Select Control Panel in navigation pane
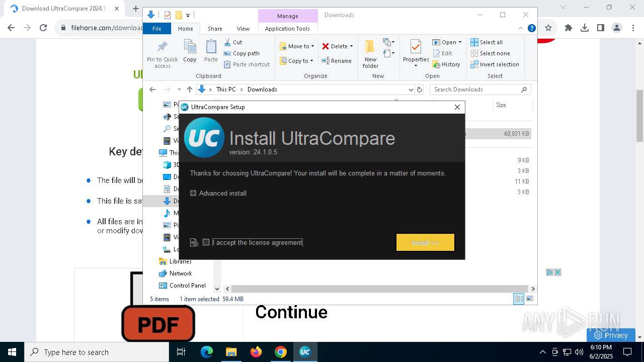The height and width of the screenshot is (362, 644). [187, 286]
